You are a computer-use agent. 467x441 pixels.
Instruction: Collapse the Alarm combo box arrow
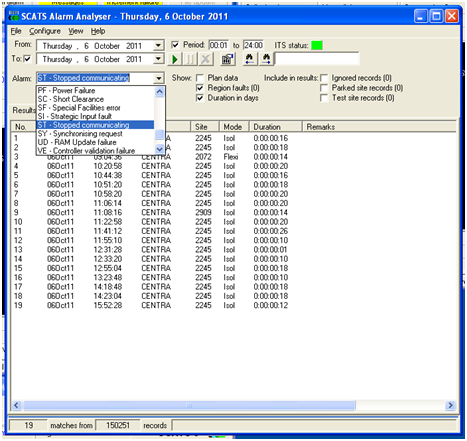(159, 78)
